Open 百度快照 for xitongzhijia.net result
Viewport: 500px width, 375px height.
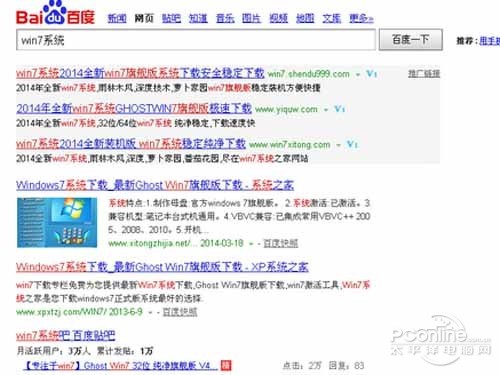click(281, 244)
